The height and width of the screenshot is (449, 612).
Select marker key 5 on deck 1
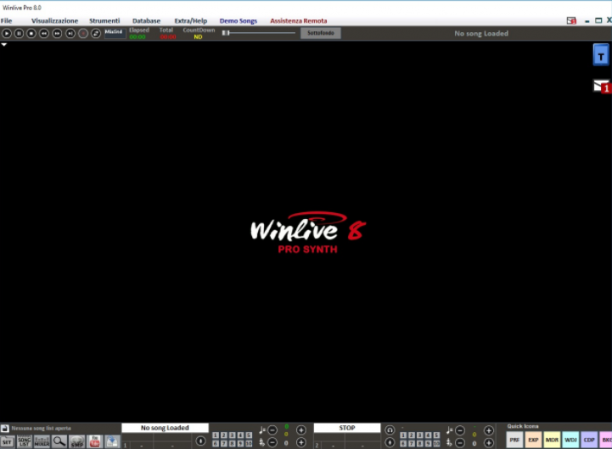pyautogui.click(x=249, y=435)
